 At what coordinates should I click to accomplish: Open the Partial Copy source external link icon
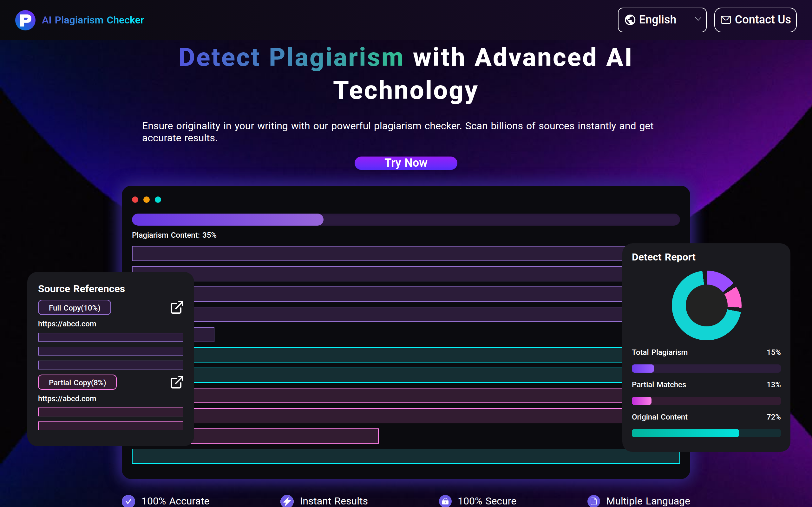click(177, 382)
